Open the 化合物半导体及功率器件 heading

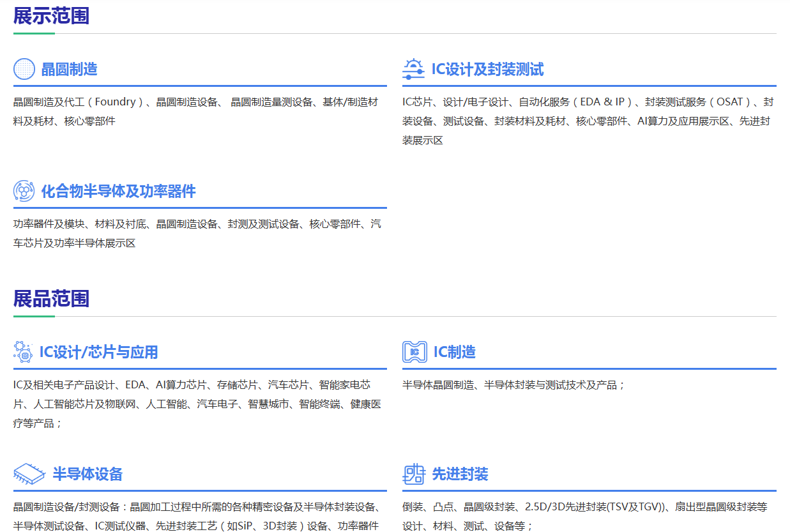click(x=118, y=192)
